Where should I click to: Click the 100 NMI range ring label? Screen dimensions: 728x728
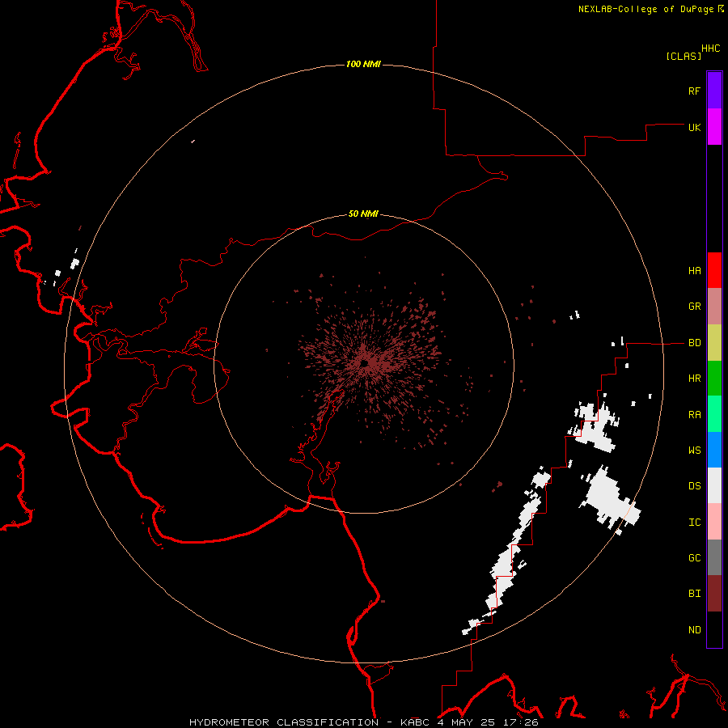coord(363,64)
